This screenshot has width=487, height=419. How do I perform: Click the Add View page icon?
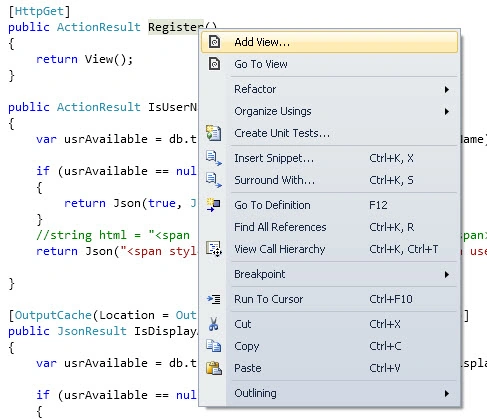(214, 42)
